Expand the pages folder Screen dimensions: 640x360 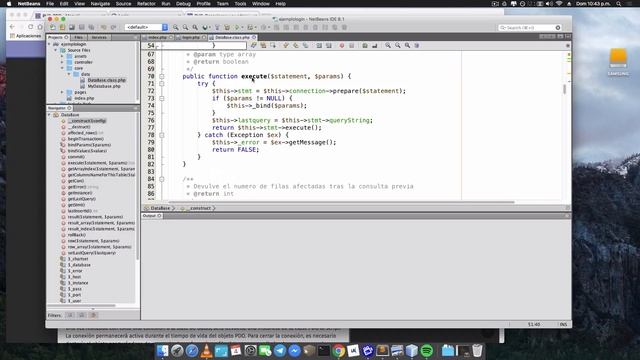click(62, 92)
